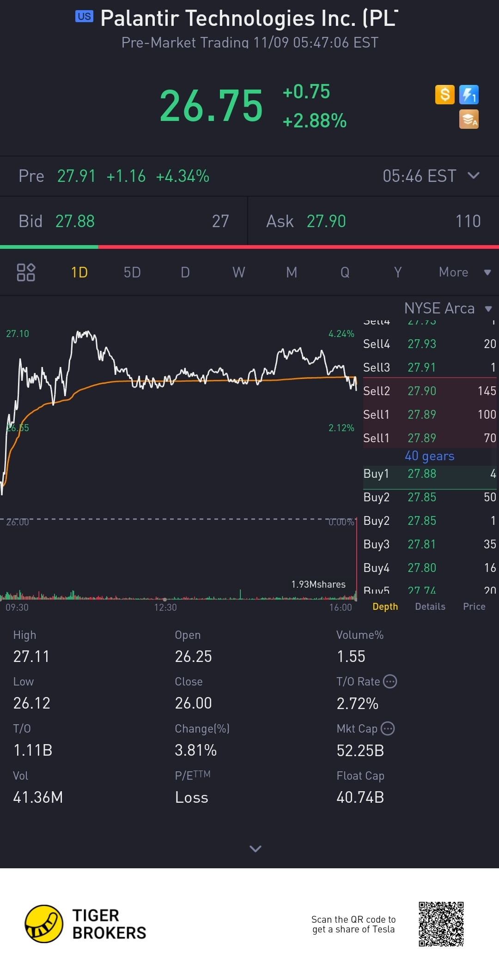
Task: Tap the Buy3 27.81 order row
Action: tap(430, 544)
